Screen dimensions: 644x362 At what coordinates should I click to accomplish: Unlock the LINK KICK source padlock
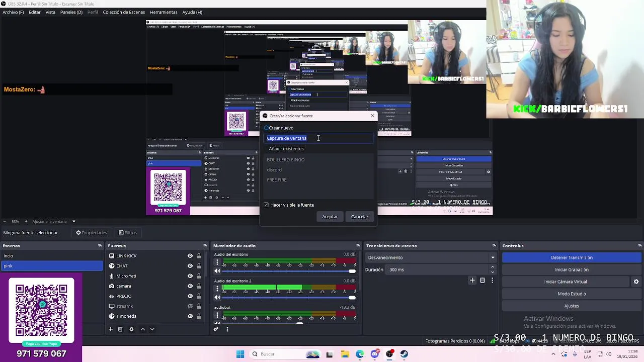199,256
